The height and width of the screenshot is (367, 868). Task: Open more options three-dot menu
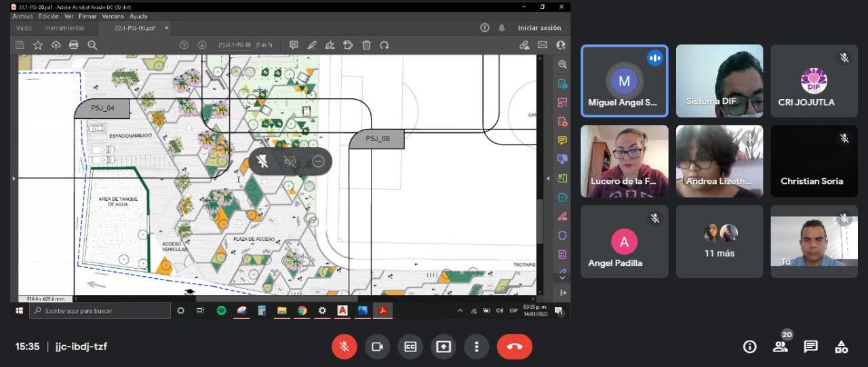pos(477,347)
